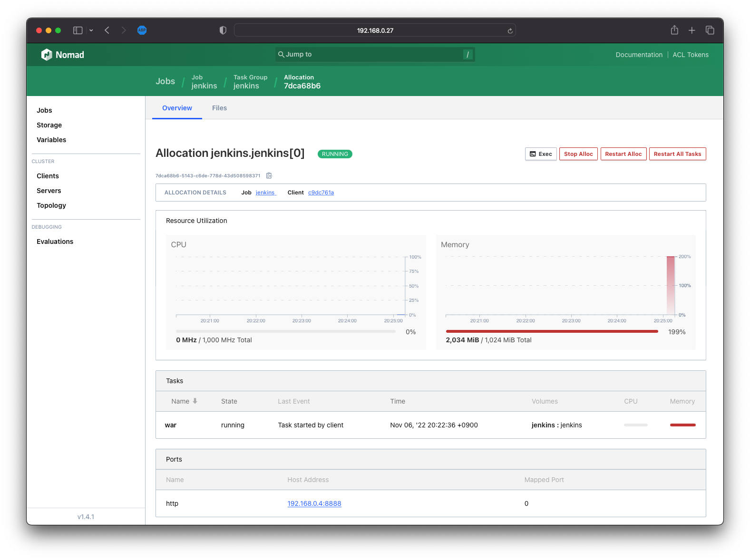Click the Task Group jenkins breadcrumb

[x=250, y=82]
